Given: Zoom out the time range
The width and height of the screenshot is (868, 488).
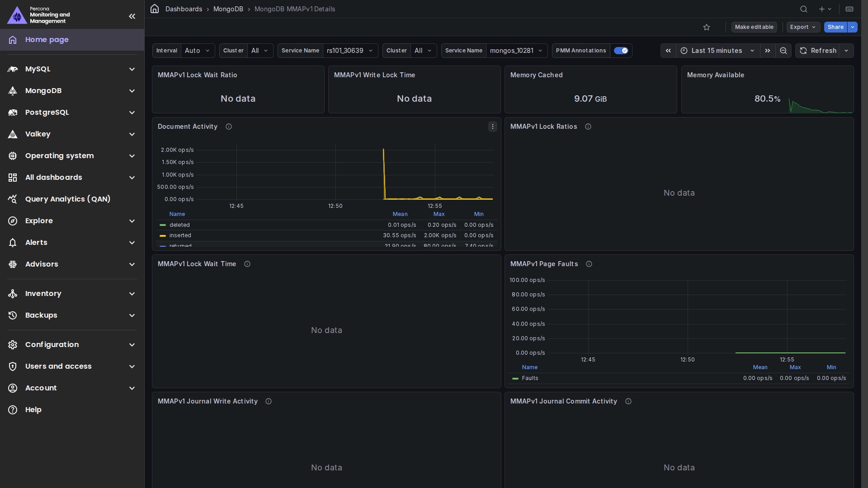Looking at the screenshot, I should [x=783, y=51].
